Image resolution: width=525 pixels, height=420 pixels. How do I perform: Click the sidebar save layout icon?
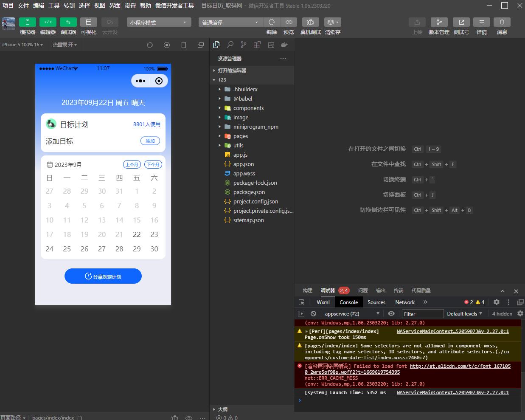271,45
